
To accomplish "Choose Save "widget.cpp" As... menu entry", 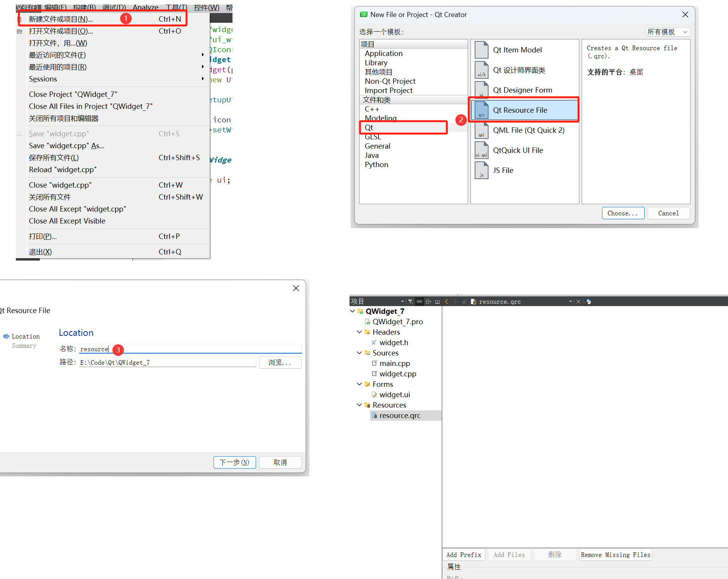I will 113,146.
